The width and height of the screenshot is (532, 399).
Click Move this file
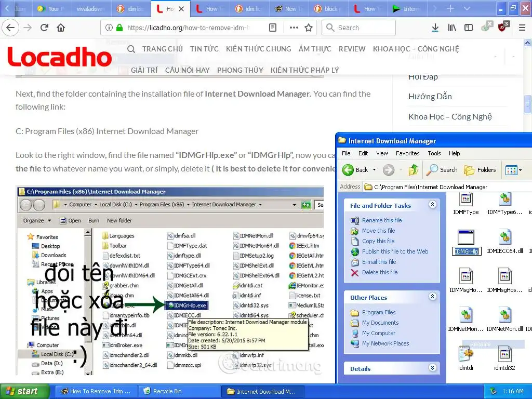click(x=378, y=231)
